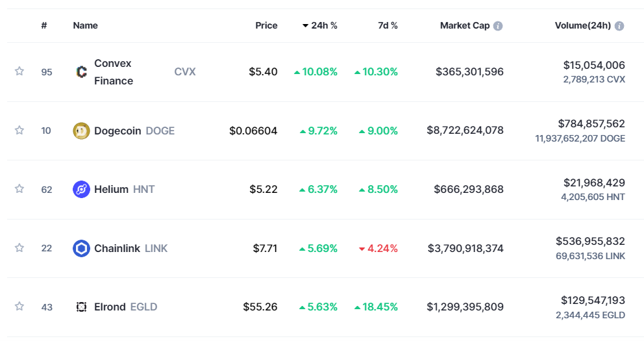Screen dimensions: 644x341
Task: Add Helium to watchlist with star
Action: click(x=19, y=189)
